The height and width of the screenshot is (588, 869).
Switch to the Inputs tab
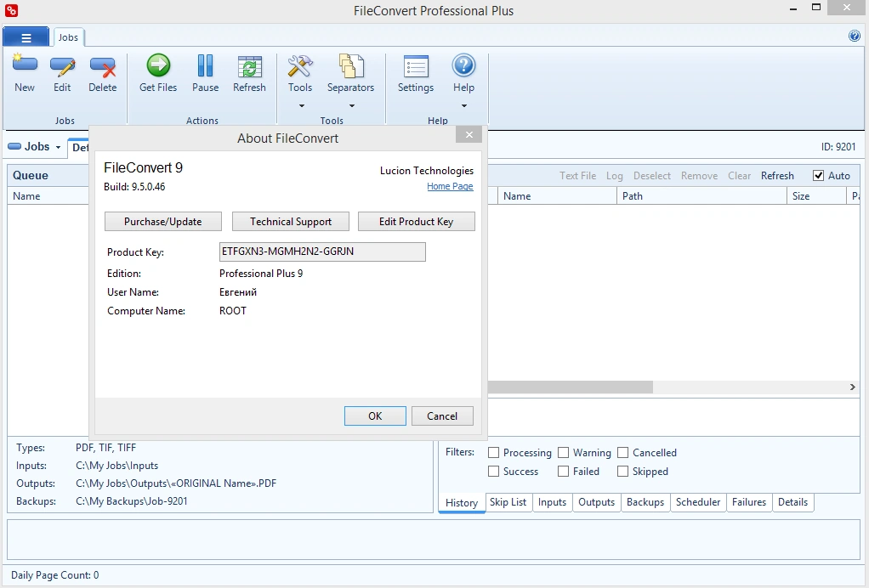[552, 502]
